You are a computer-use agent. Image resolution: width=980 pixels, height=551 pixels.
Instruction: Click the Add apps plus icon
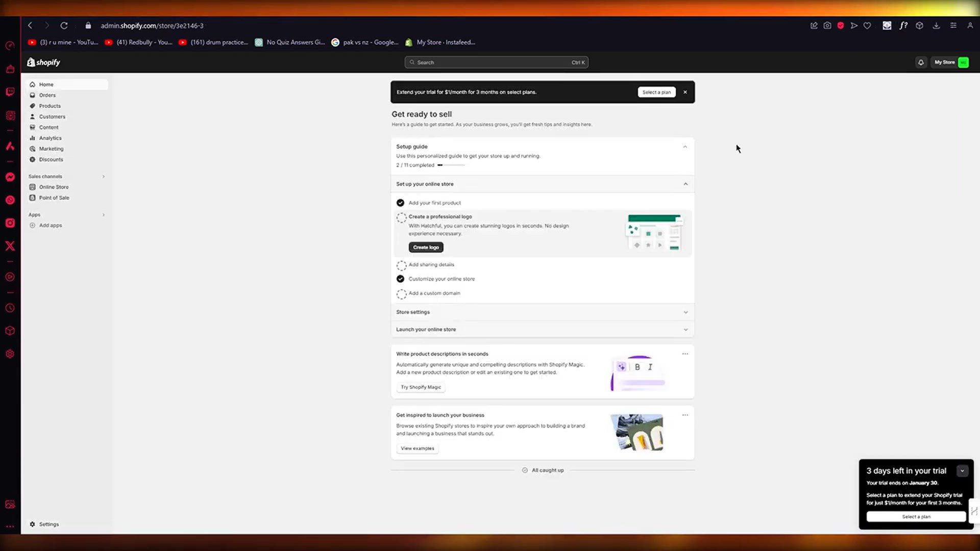click(32, 226)
